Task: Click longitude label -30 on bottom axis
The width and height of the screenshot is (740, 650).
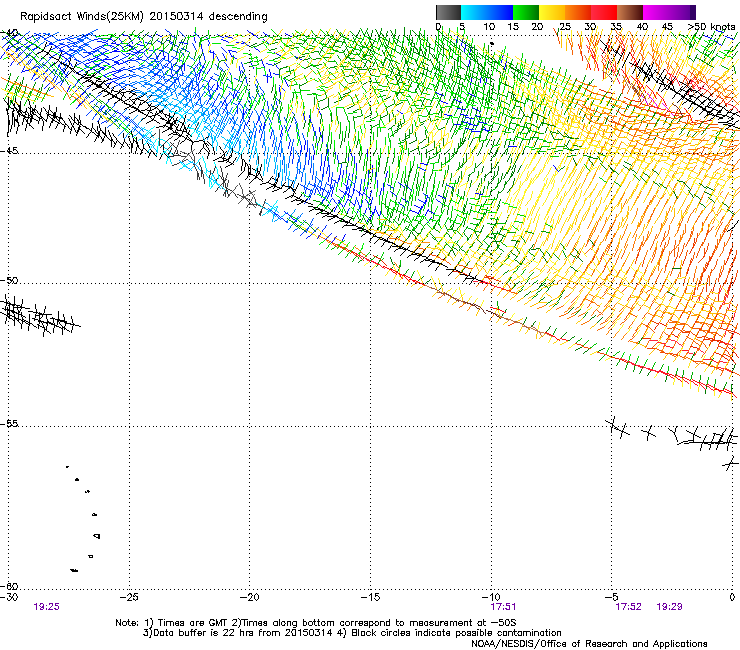Action: point(9,597)
